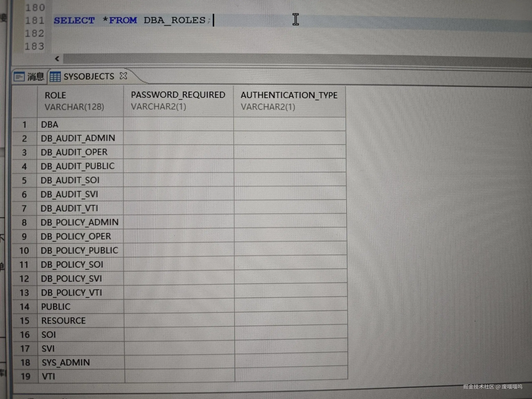Click the DBA_ROLES text in the query
The width and height of the screenshot is (532, 399).
(175, 20)
